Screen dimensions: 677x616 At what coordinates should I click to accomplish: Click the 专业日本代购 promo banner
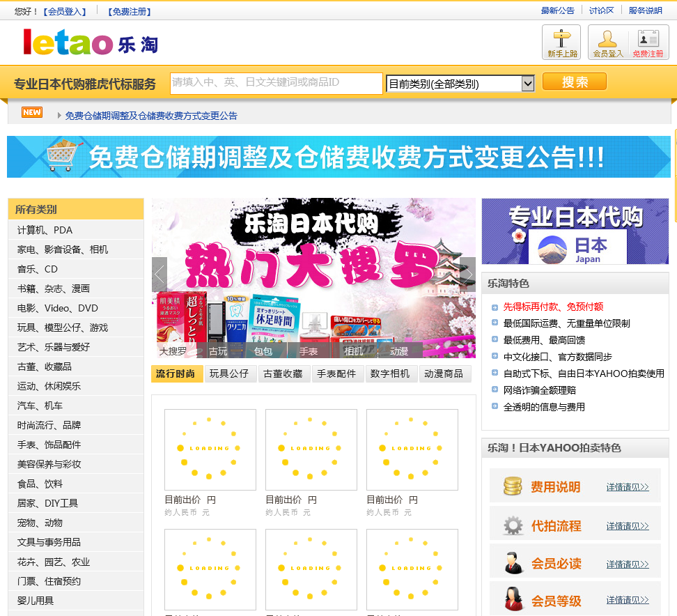click(x=575, y=231)
